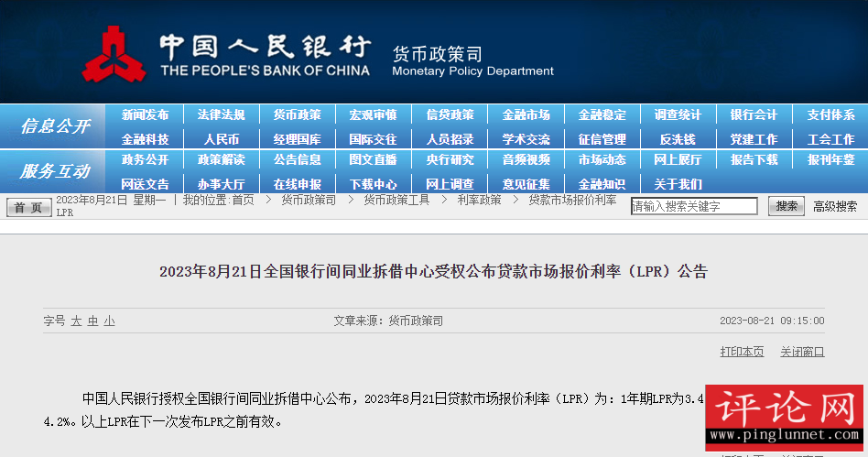
Task: Click breadcrumb link 货币政策司
Action: click(309, 200)
